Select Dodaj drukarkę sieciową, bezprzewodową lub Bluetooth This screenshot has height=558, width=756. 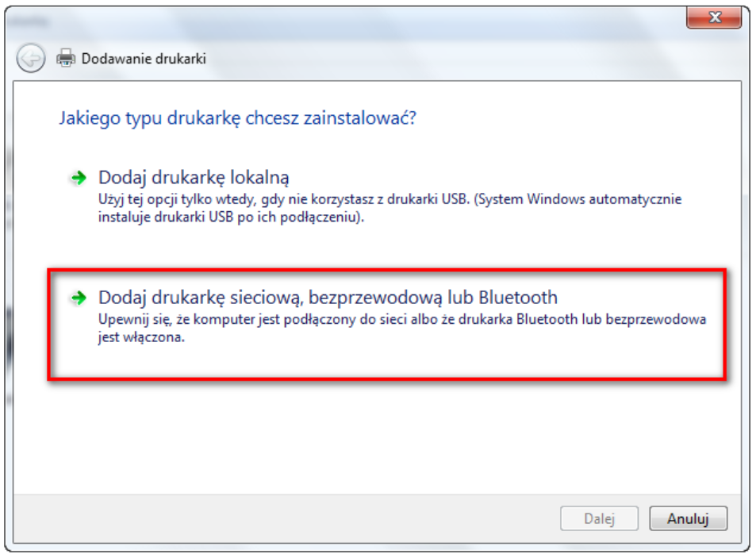[328, 298]
